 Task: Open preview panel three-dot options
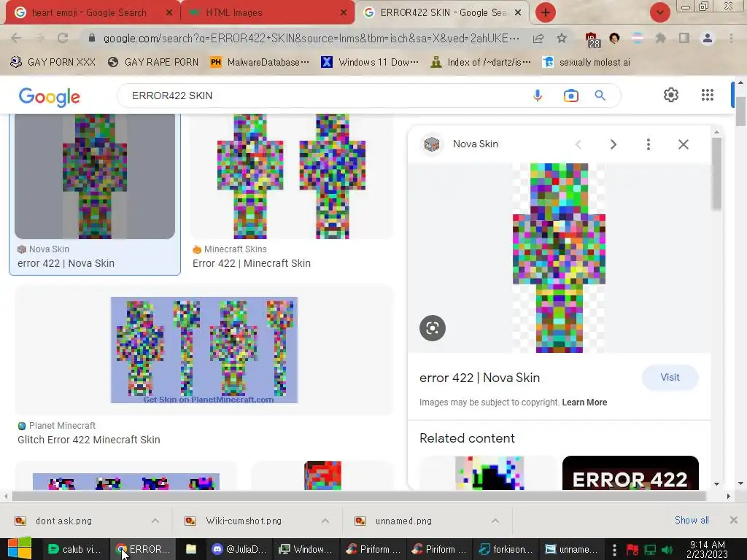(x=648, y=144)
